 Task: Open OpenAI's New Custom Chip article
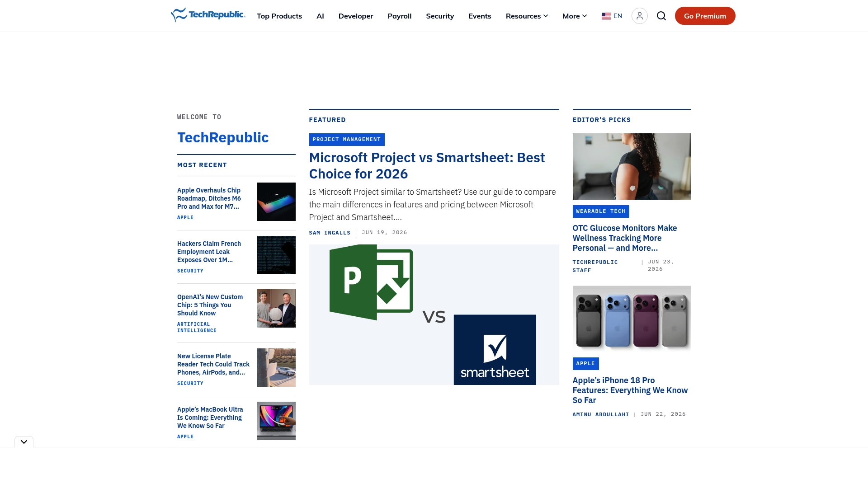(x=210, y=305)
